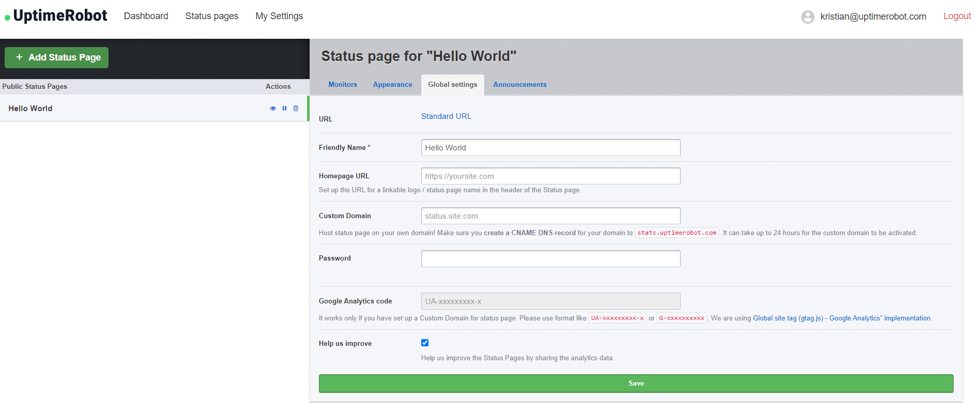Screen dimensions: 980x413
Task: Save the global settings
Action: coord(636,384)
